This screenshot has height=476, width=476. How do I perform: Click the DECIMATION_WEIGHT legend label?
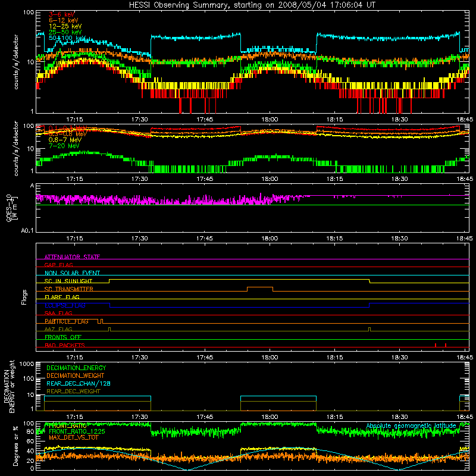click(x=76, y=376)
